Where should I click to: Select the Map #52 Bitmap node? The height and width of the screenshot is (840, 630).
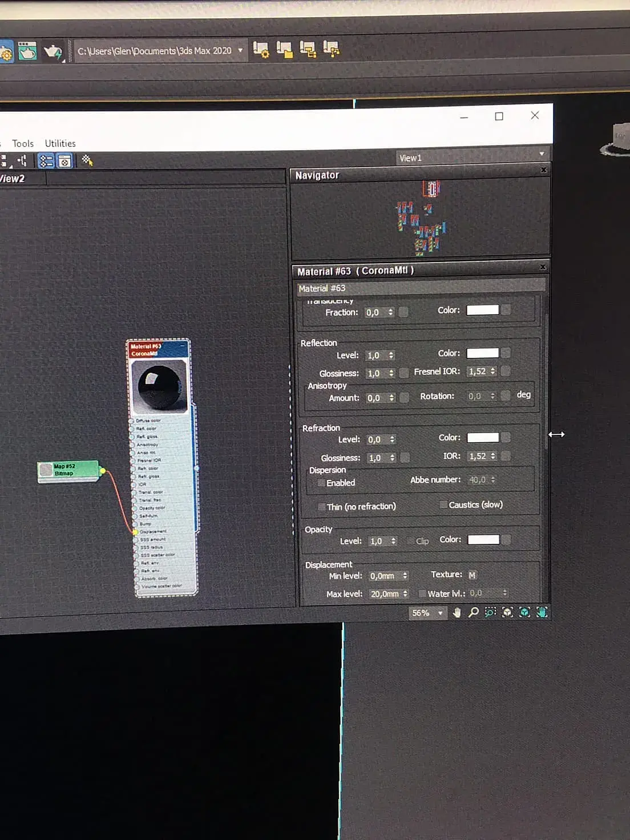point(68,471)
